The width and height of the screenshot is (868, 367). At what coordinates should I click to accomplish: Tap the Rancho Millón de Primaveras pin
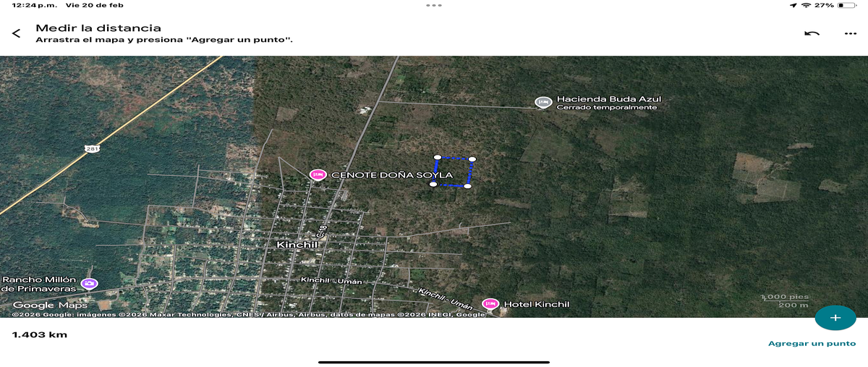coord(89,283)
